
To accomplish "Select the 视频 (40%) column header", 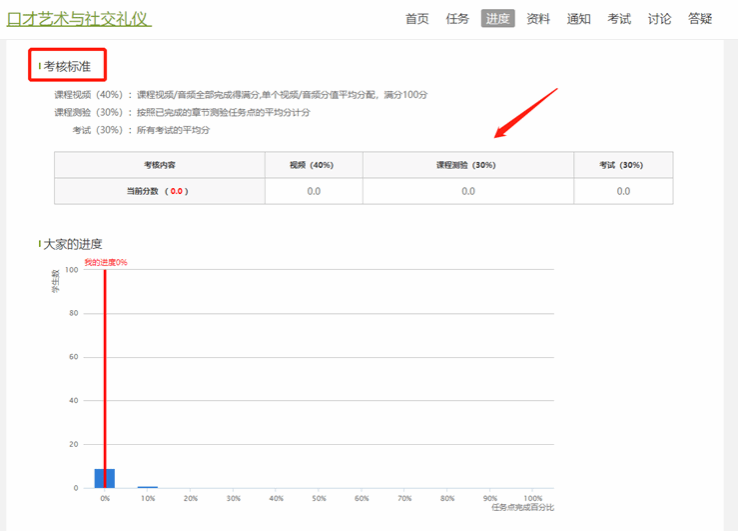I will [312, 165].
